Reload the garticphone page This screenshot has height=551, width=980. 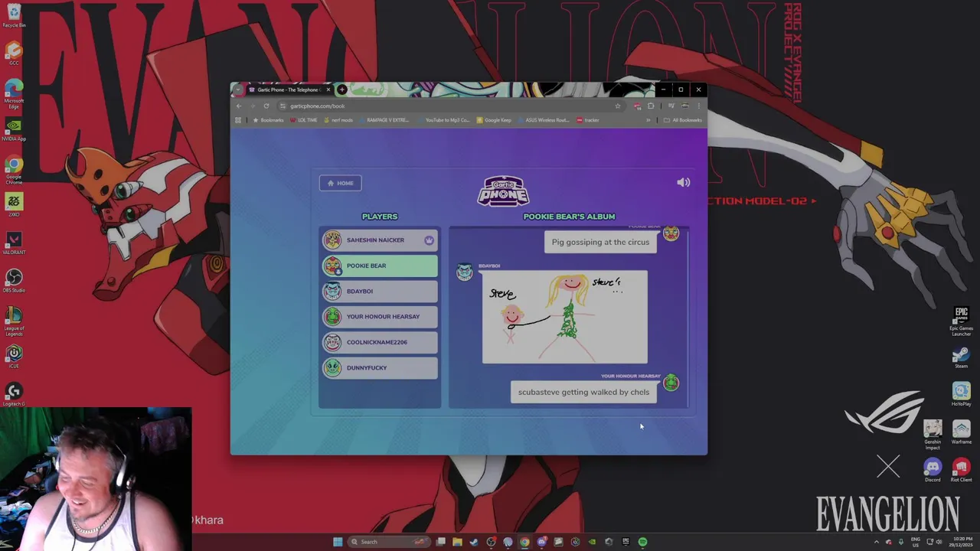tap(266, 106)
